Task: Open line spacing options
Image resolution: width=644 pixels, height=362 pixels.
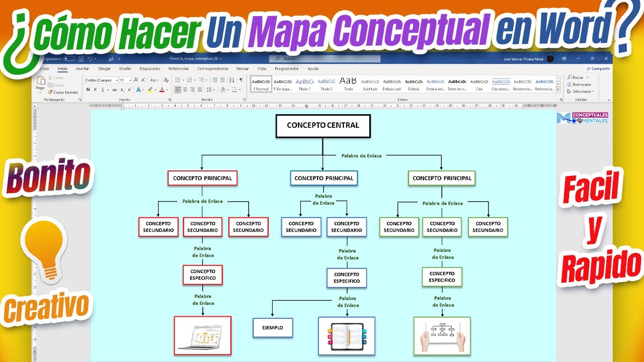Action: pos(209,89)
